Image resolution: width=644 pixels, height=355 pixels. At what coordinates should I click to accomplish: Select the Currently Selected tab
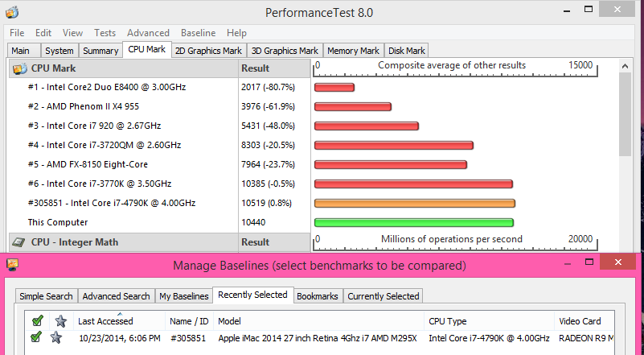coord(383,296)
